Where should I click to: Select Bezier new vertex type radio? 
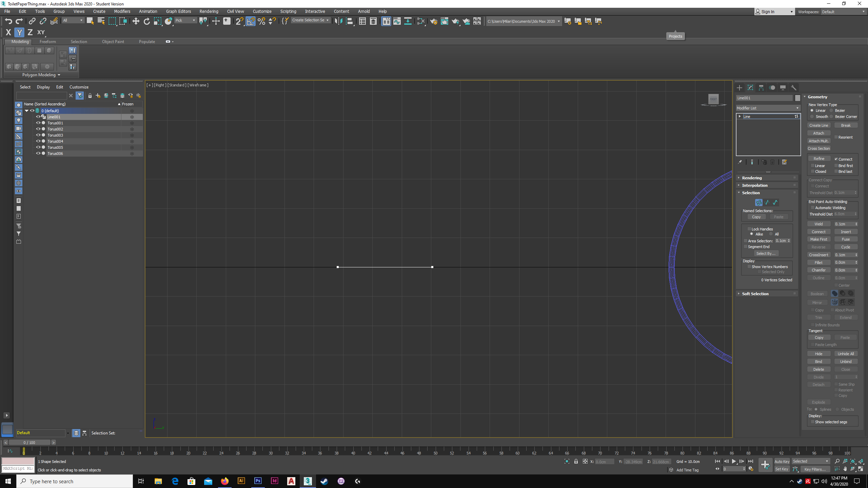(x=831, y=110)
